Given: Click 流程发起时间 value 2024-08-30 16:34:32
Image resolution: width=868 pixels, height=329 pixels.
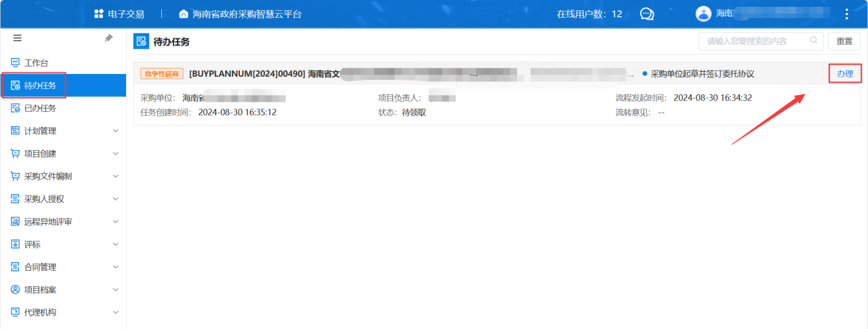Looking at the screenshot, I should (713, 98).
